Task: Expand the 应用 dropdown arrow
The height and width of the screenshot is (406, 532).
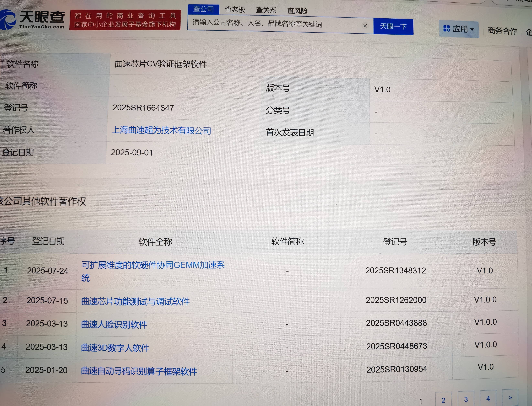Action: coord(472,29)
